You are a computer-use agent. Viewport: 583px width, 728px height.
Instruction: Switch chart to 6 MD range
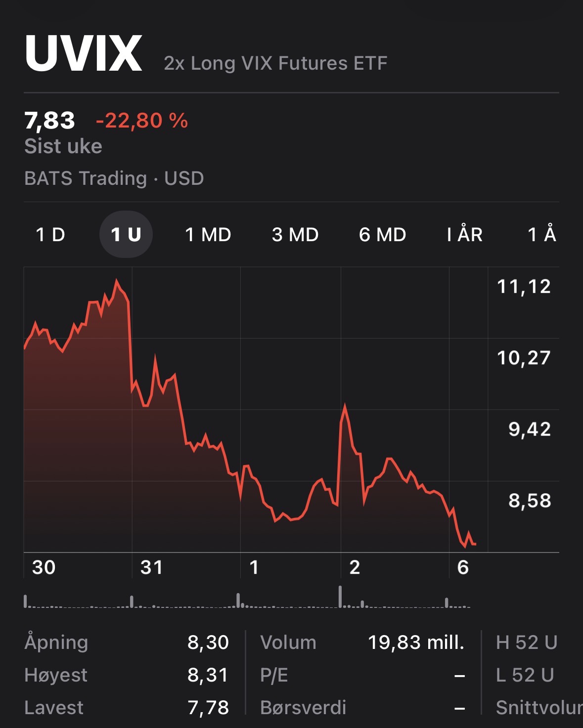pos(383,234)
